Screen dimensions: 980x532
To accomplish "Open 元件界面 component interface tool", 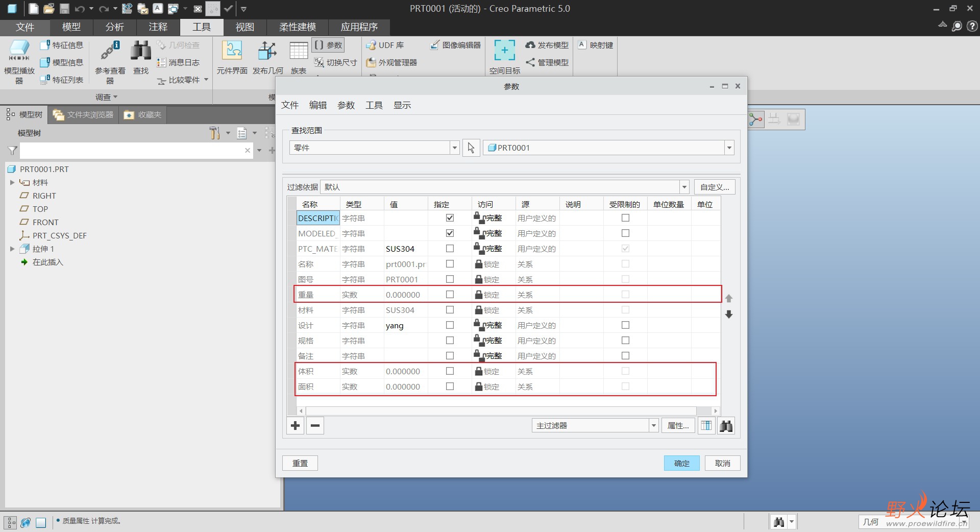I will point(232,57).
